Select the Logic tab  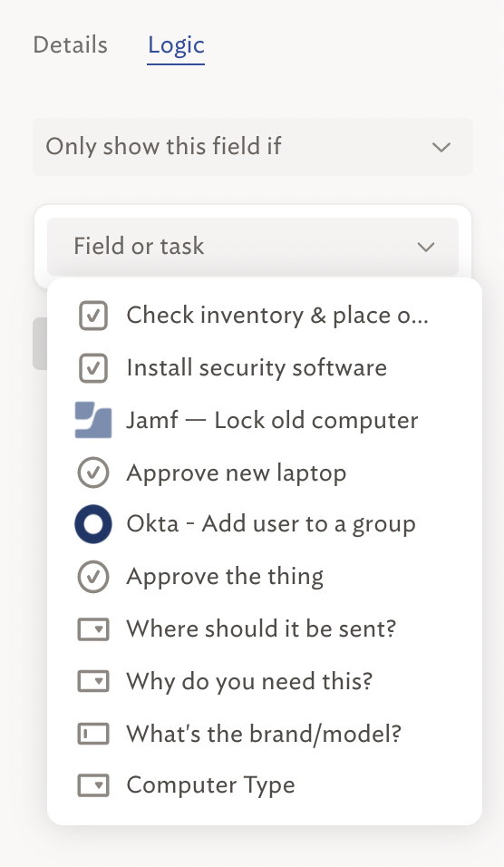click(x=176, y=45)
